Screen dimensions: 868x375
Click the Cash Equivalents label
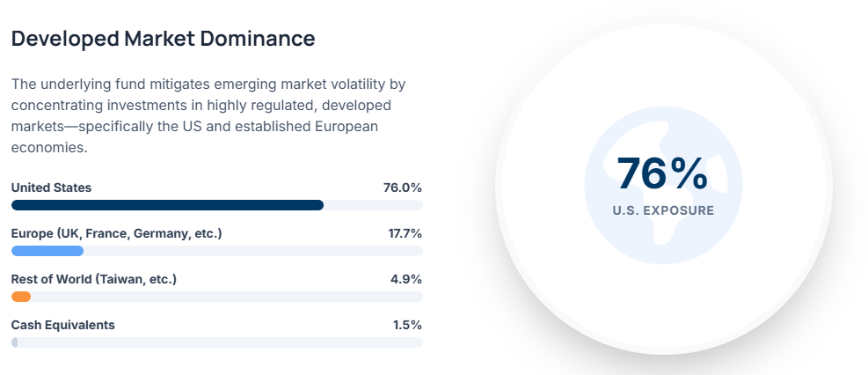[x=62, y=325]
